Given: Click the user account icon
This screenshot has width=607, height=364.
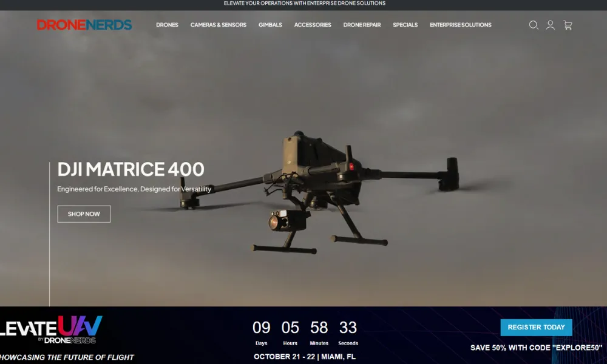Looking at the screenshot, I should coord(551,25).
